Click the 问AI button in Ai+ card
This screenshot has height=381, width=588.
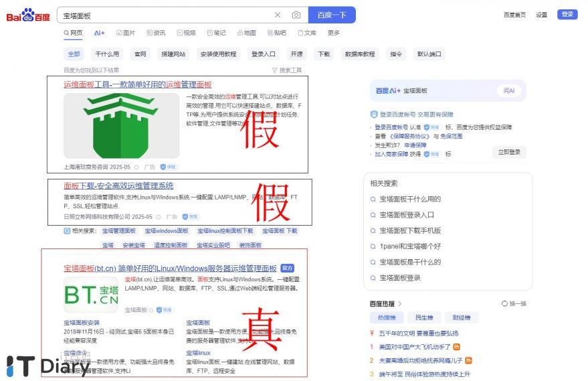[x=509, y=90]
